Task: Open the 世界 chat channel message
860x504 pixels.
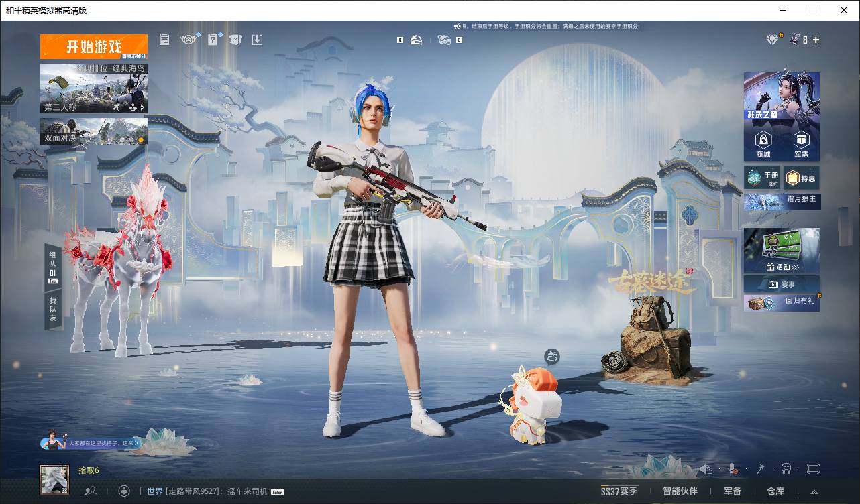Action: (x=215, y=491)
